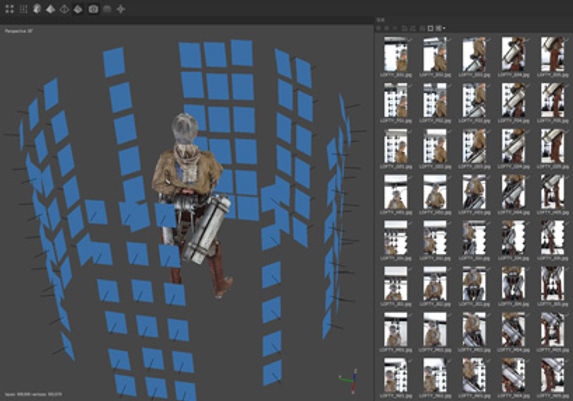
Task: Select the fifth thumbnail in the second row
Action: [553, 100]
